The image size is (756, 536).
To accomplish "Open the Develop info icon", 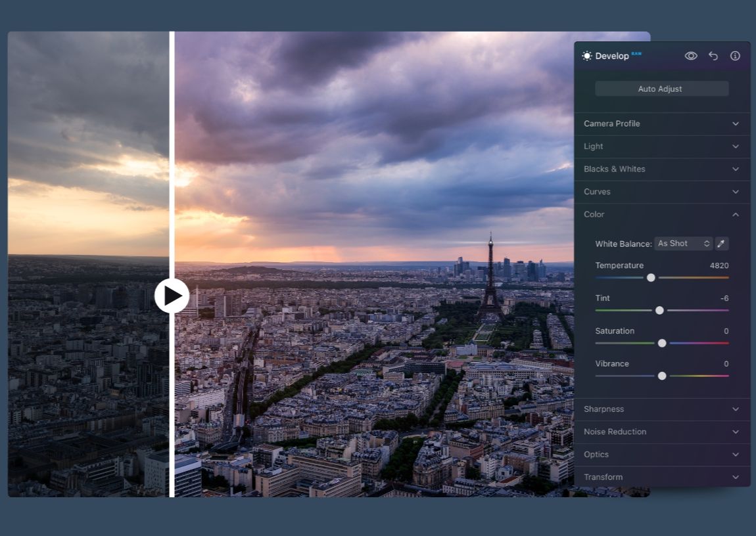I will coord(735,56).
